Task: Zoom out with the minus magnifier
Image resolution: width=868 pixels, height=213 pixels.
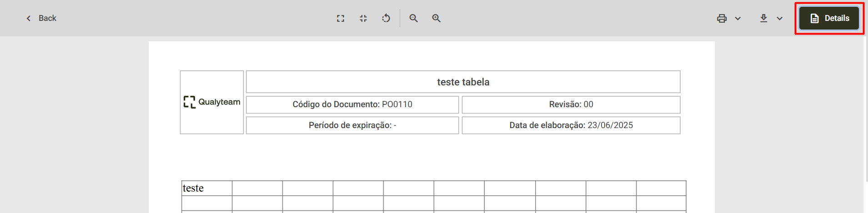Action: (x=413, y=18)
